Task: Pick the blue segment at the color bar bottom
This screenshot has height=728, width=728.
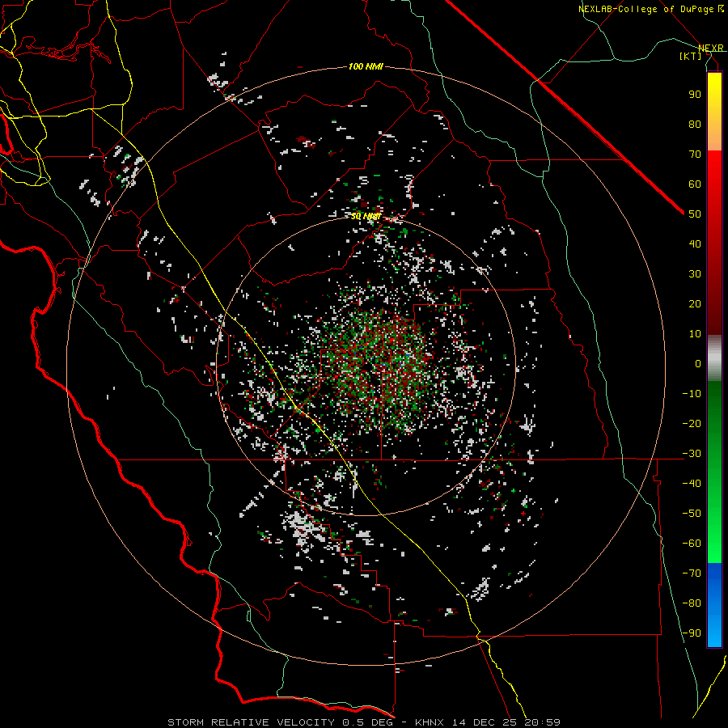Action: point(714,605)
